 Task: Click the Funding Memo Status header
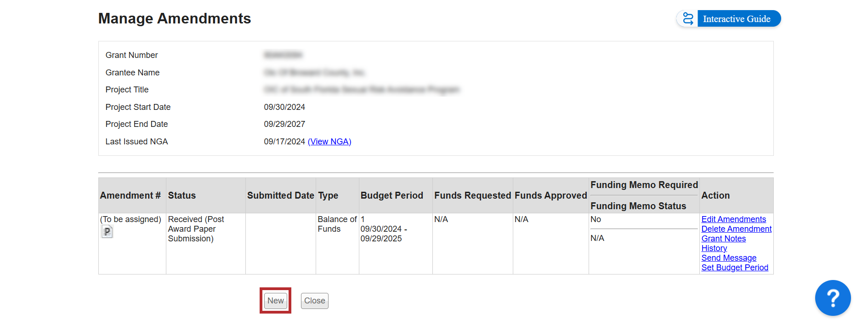point(638,206)
